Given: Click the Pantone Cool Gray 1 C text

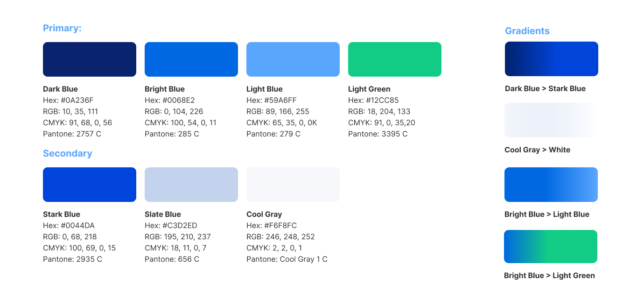Looking at the screenshot, I should pos(287,259).
